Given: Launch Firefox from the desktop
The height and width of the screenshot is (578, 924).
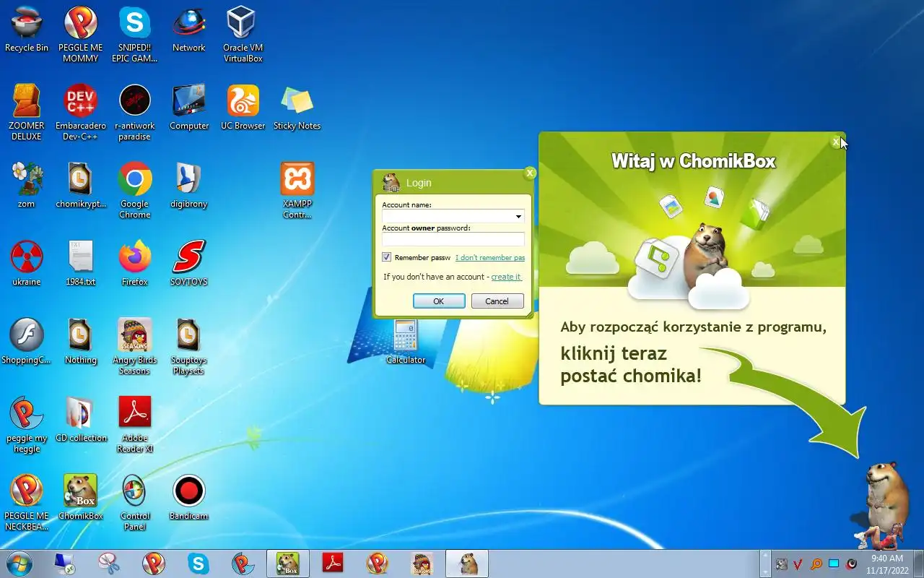Looking at the screenshot, I should [135, 263].
